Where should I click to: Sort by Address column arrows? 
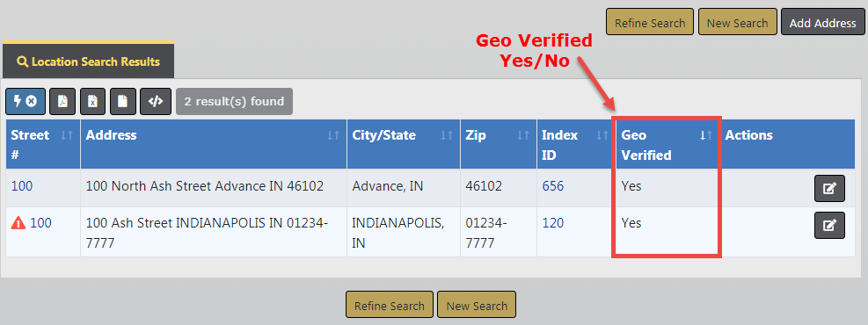coord(333,135)
